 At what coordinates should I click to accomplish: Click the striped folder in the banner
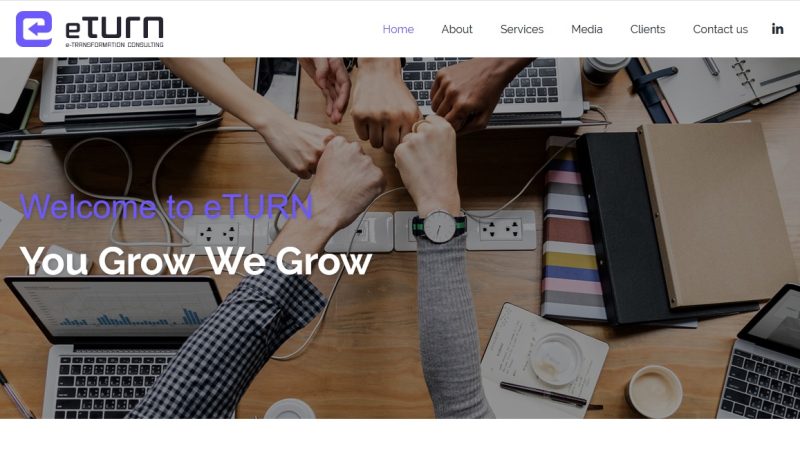coord(570,235)
